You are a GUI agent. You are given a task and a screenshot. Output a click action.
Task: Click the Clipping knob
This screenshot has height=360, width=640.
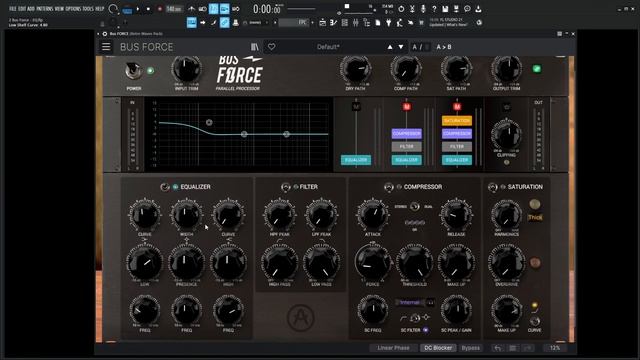pos(507,136)
